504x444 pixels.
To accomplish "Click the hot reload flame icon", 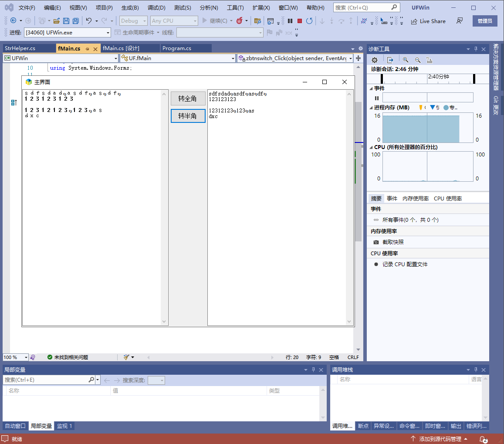I will click(240, 20).
